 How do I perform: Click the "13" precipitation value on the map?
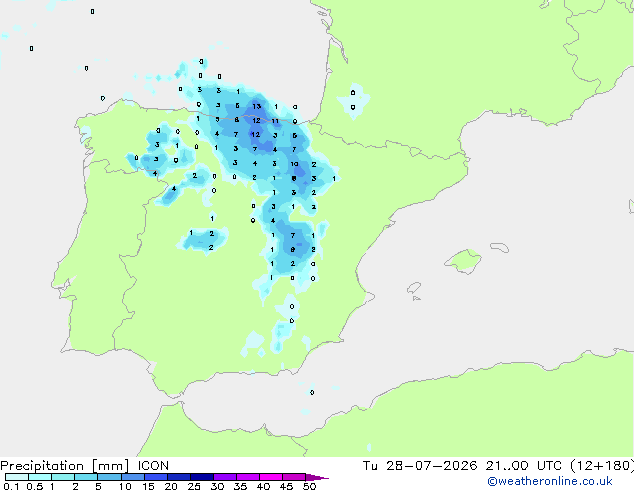coord(257,106)
